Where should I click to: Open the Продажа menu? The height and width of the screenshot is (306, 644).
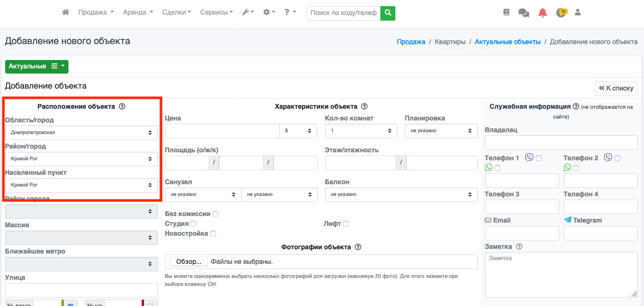click(x=96, y=13)
